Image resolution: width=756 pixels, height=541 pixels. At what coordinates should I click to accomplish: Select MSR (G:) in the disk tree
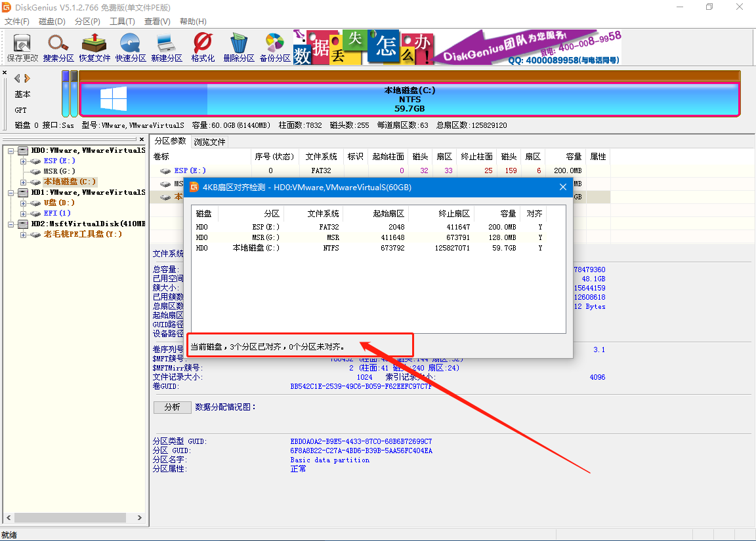[x=59, y=172]
